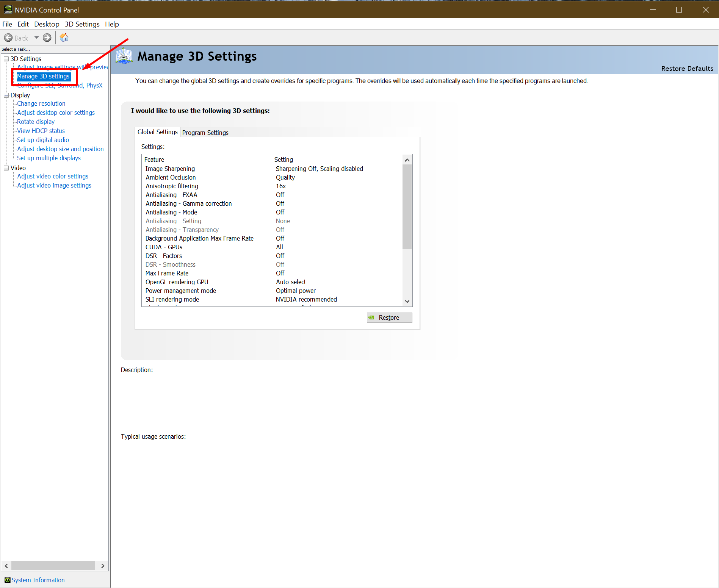Select Set up multiple displays
719x588 pixels.
[x=49, y=158]
